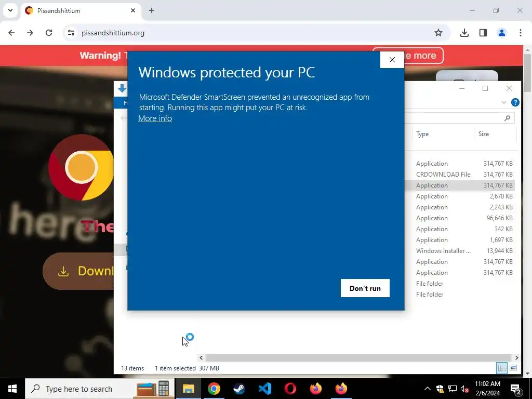Image resolution: width=532 pixels, height=399 pixels.
Task: Open the Chrome tab search dropdown
Action: tap(10, 10)
